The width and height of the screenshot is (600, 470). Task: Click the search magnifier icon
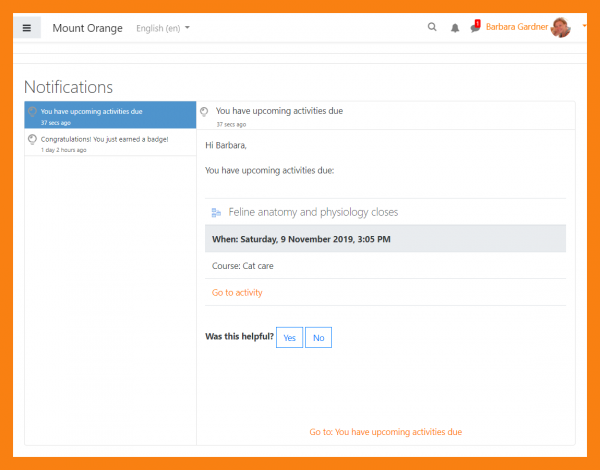(432, 28)
